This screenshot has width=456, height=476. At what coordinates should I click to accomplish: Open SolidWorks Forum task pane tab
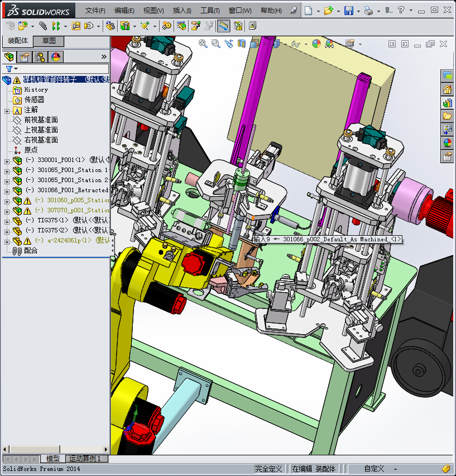(x=447, y=76)
